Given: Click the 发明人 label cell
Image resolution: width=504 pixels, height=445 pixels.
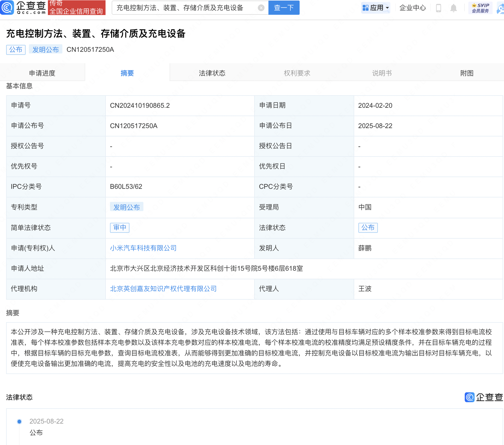Looking at the screenshot, I should 304,248.
